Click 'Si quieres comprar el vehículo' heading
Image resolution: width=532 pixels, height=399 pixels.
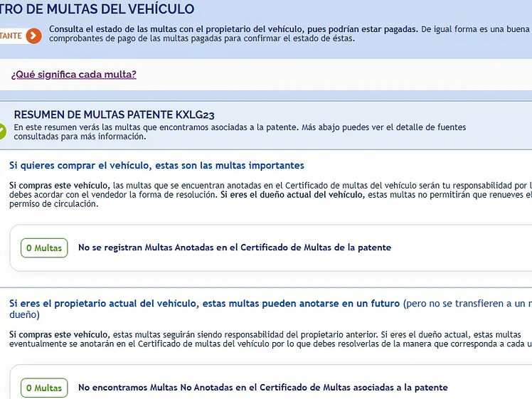pyautogui.click(x=156, y=166)
